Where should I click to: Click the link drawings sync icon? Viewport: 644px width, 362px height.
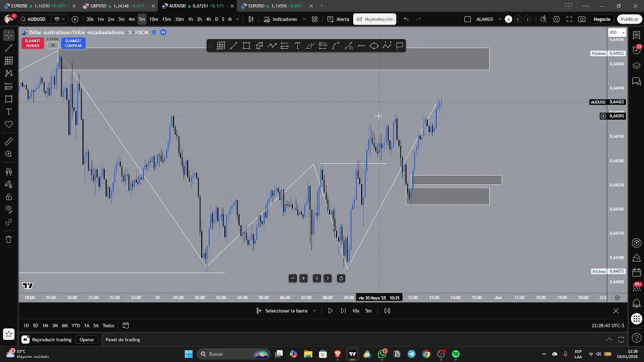point(9,222)
